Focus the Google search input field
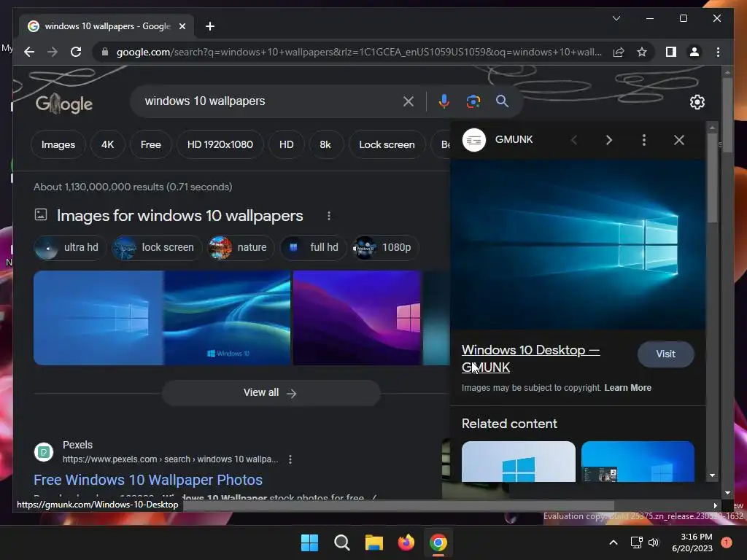Screen dimensions: 747x560 pyautogui.click(x=271, y=101)
